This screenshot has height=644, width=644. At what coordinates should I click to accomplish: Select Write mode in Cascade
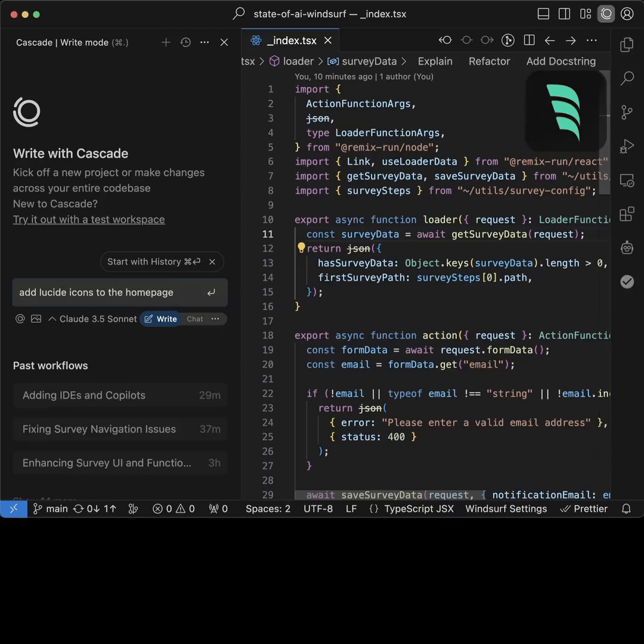click(161, 319)
